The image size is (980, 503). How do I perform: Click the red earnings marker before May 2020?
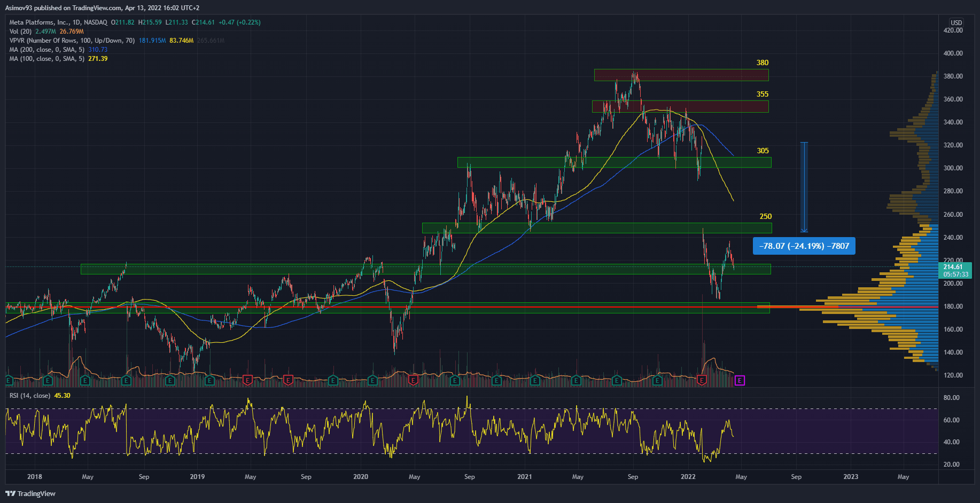[x=413, y=380]
